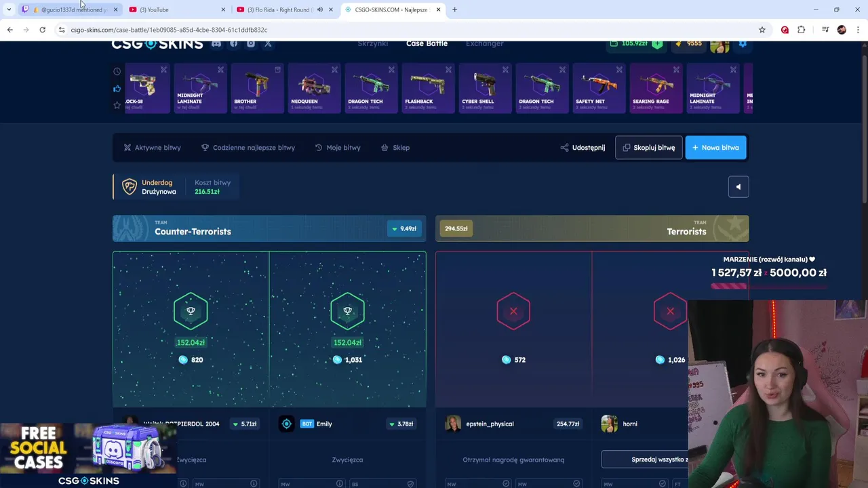868x488 pixels.
Task: Click the 294.55zł Terrorists team total
Action: [456, 229]
